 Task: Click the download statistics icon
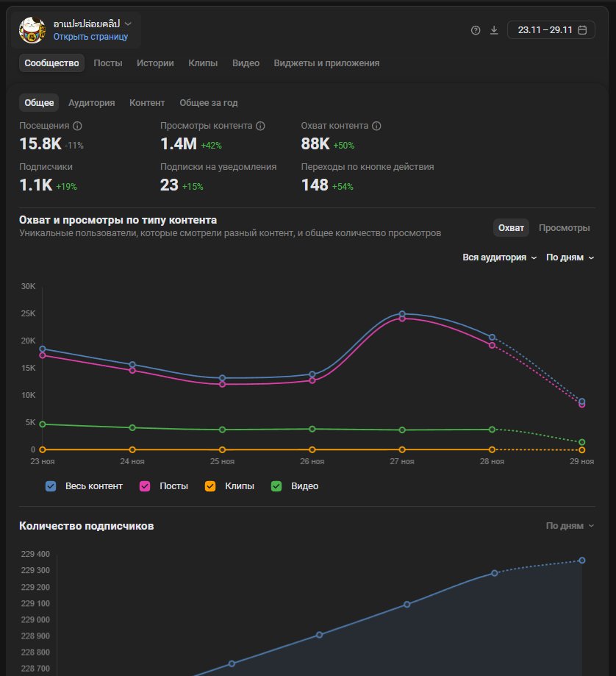click(494, 30)
